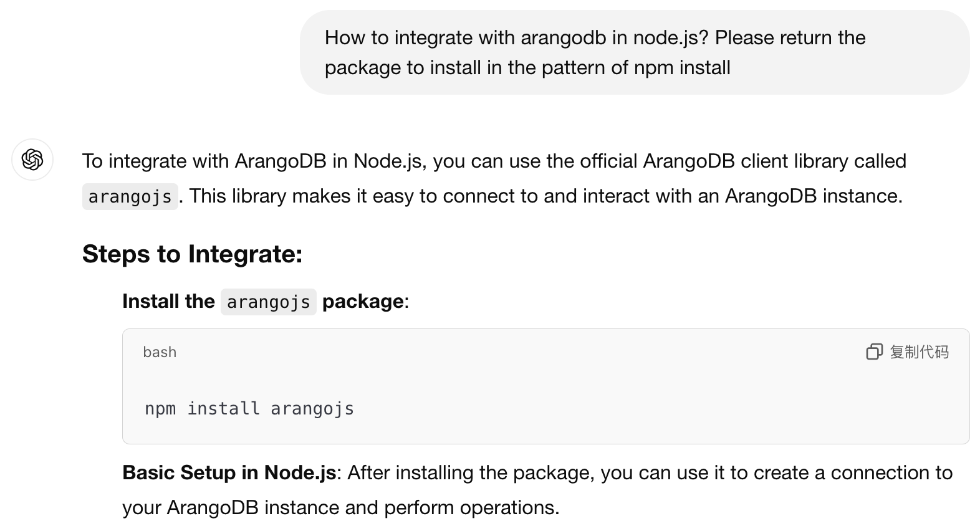Click the To integrate with ArangoDB sentence
Screen dimensions: 980x531
click(494, 161)
